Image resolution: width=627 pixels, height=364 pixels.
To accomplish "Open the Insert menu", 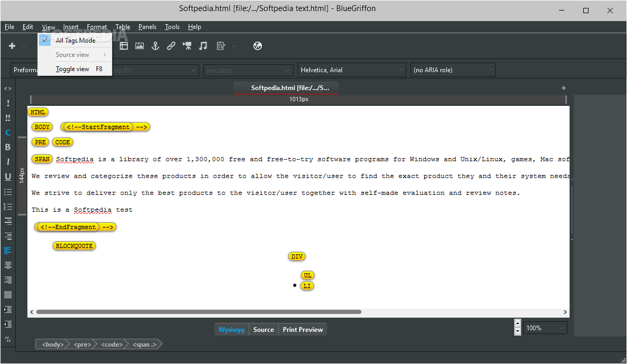I will click(x=71, y=27).
